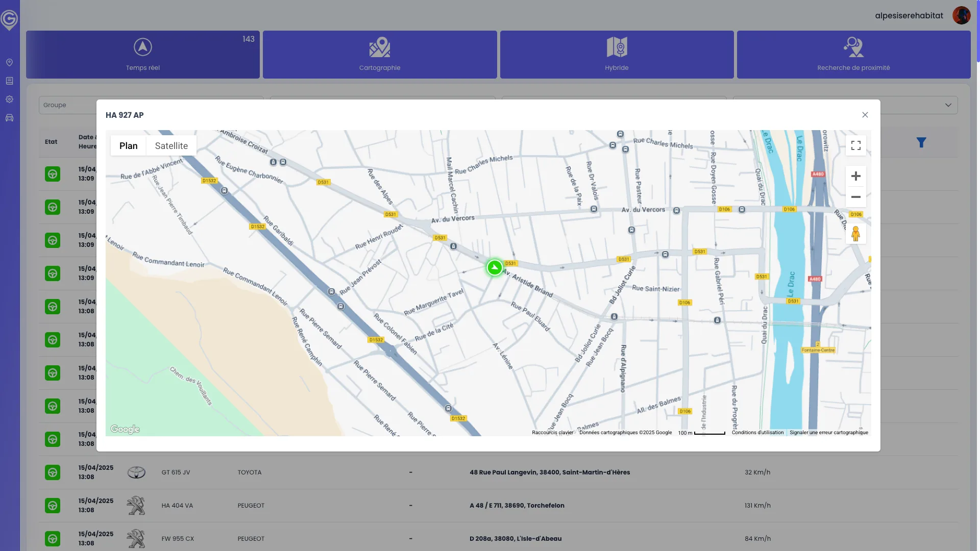Open the Cartographie tab
Screen dimensions: 980x551
tap(380, 55)
